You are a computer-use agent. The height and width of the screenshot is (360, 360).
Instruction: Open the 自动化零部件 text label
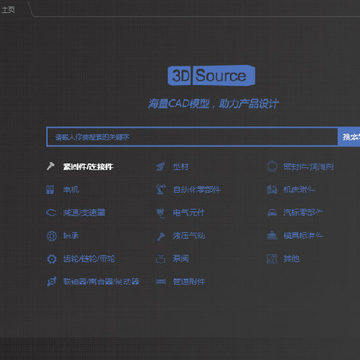point(197,190)
